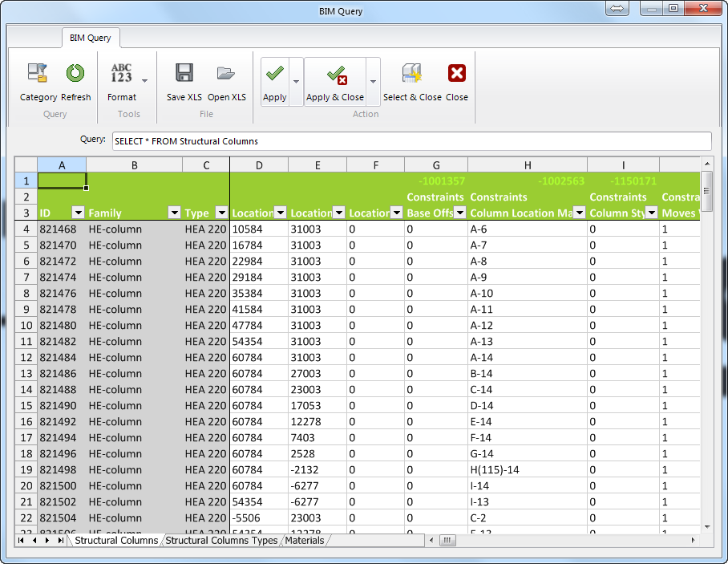
Task: Open the ID column filter dropdown
Action: tap(78, 213)
